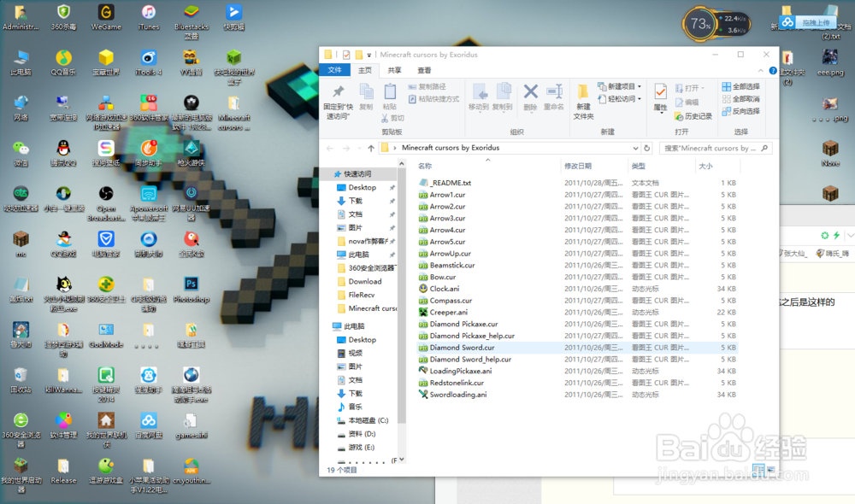Select the Photoshop desktop icon
This screenshot has width=855, height=504.
tap(191, 290)
